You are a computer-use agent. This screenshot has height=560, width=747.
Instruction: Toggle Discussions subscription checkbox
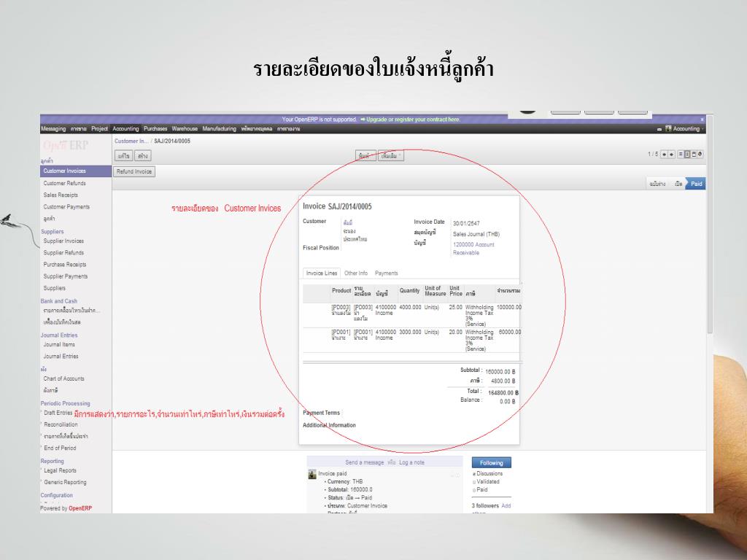[x=474, y=474]
